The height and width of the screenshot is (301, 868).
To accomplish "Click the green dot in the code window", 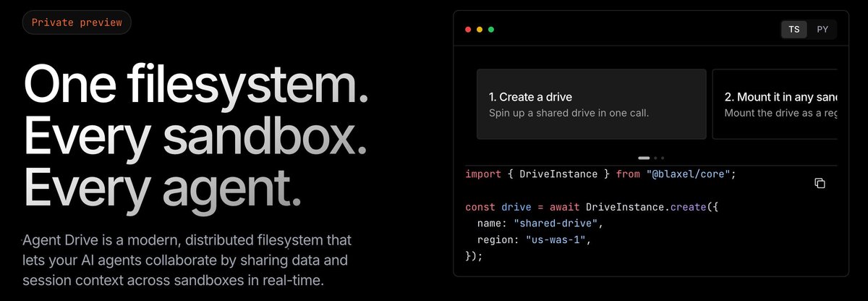I will pos(491,30).
